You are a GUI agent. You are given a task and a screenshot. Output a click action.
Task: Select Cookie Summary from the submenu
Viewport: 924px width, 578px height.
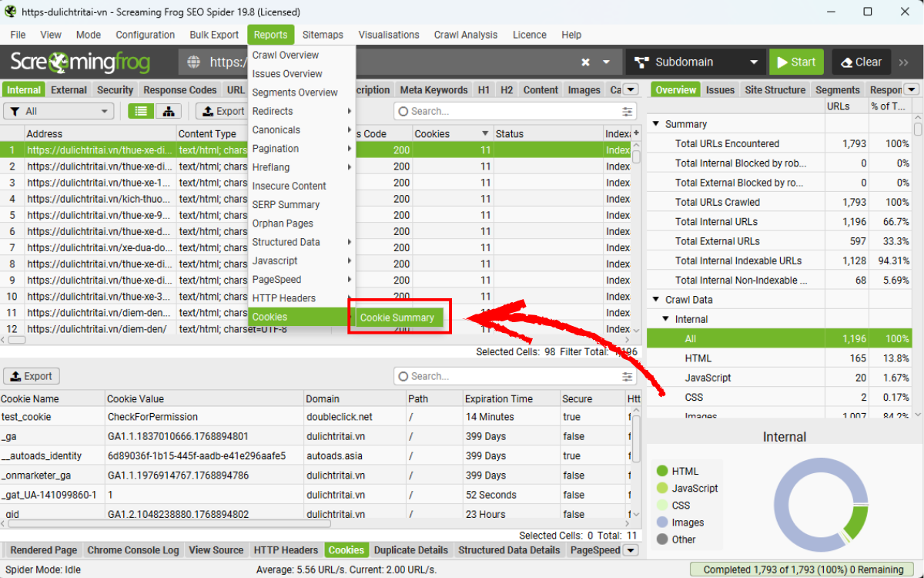pyautogui.click(x=397, y=318)
